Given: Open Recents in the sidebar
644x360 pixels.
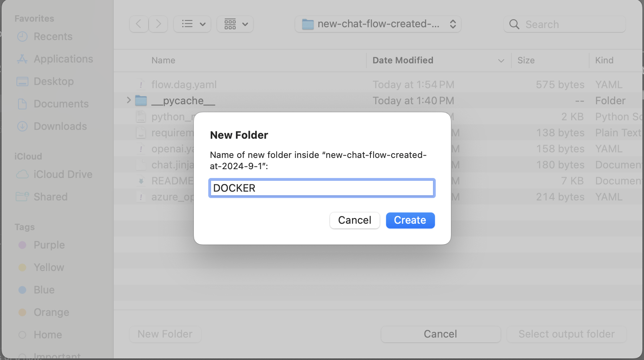Looking at the screenshot, I should point(52,36).
